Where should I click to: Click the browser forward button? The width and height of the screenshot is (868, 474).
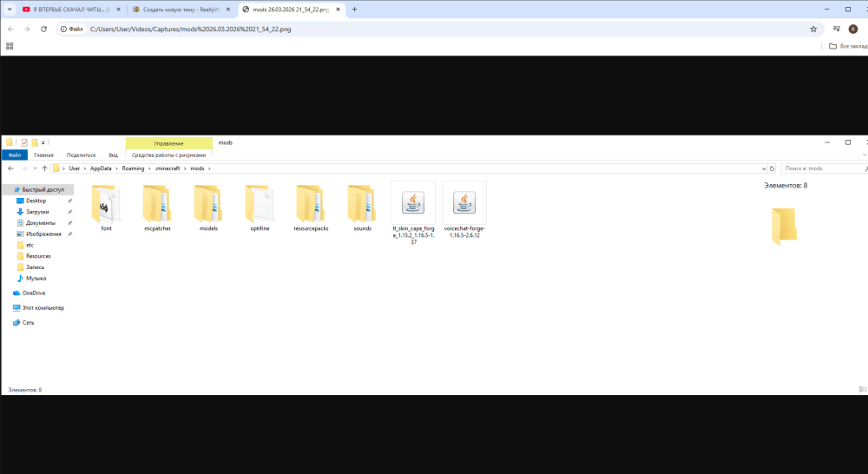point(27,29)
